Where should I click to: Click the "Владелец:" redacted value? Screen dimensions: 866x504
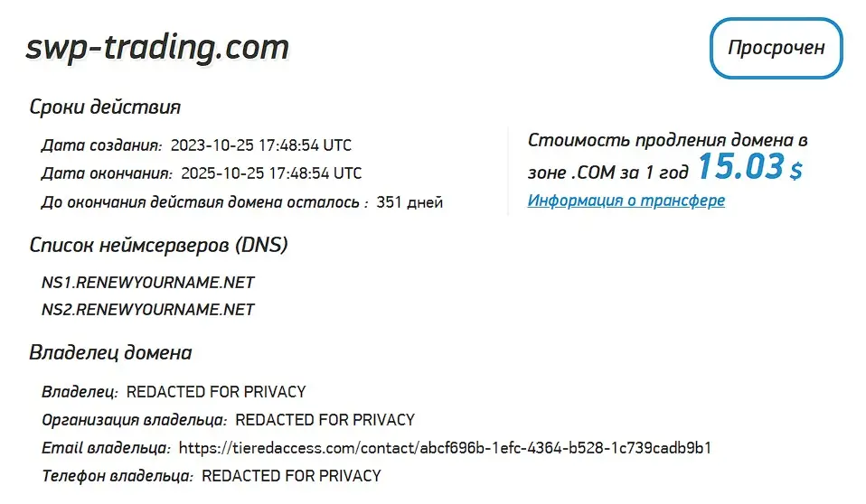pos(216,392)
